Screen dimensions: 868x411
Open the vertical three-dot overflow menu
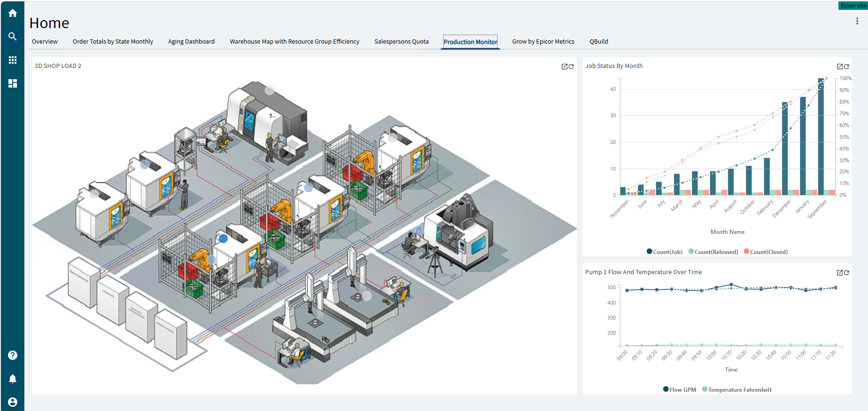point(857,21)
